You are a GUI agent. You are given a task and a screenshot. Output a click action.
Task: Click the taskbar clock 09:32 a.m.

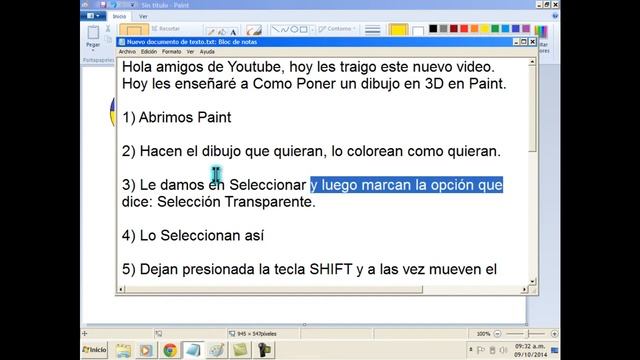530,346
